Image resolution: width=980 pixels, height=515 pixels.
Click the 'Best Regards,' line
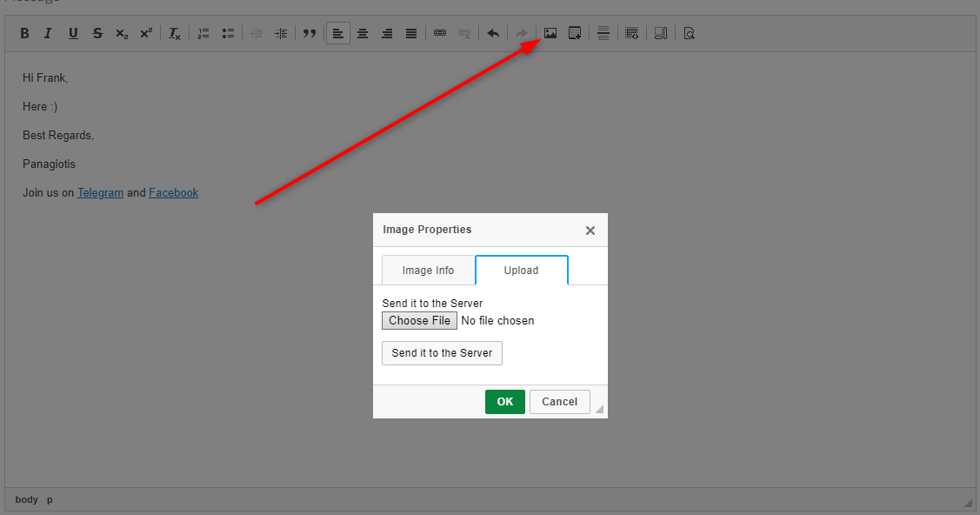coord(58,135)
